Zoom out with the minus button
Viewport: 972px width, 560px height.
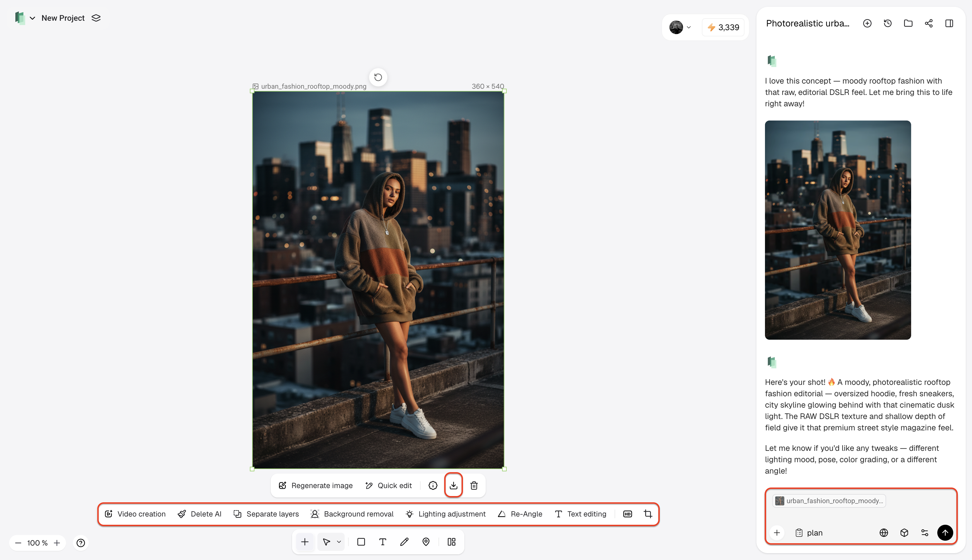[x=18, y=543]
